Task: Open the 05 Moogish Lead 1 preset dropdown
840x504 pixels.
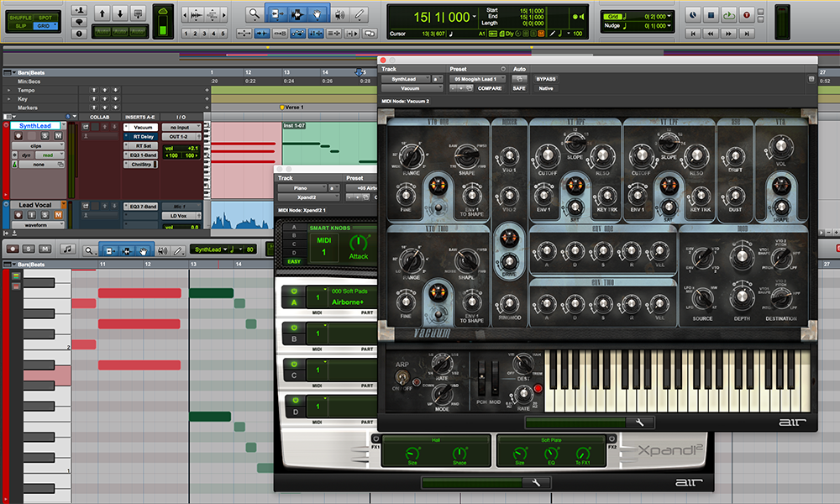Action: pyautogui.click(x=478, y=79)
